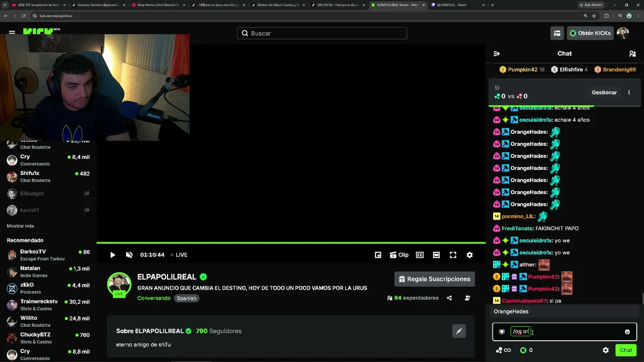Open a new browser tab

pos(492,5)
